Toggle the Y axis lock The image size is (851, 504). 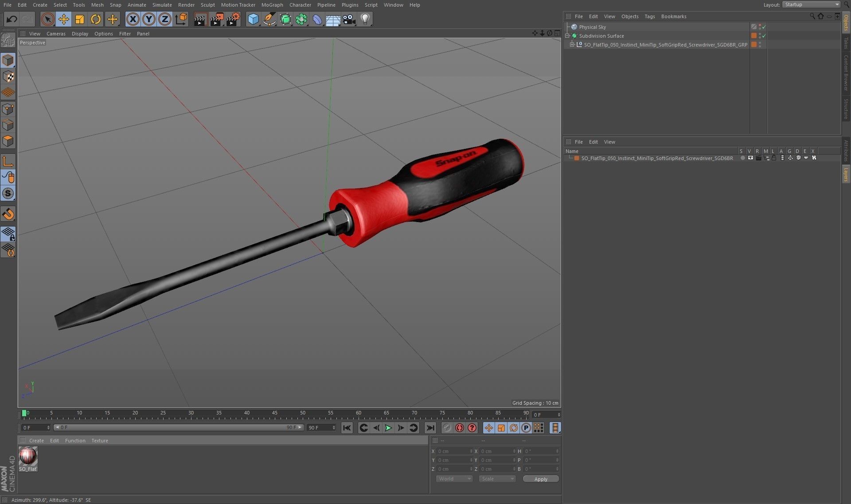[x=149, y=19]
